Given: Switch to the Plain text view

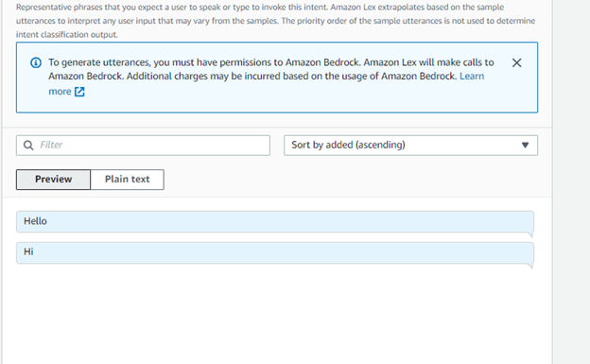Looking at the screenshot, I should (x=128, y=180).
